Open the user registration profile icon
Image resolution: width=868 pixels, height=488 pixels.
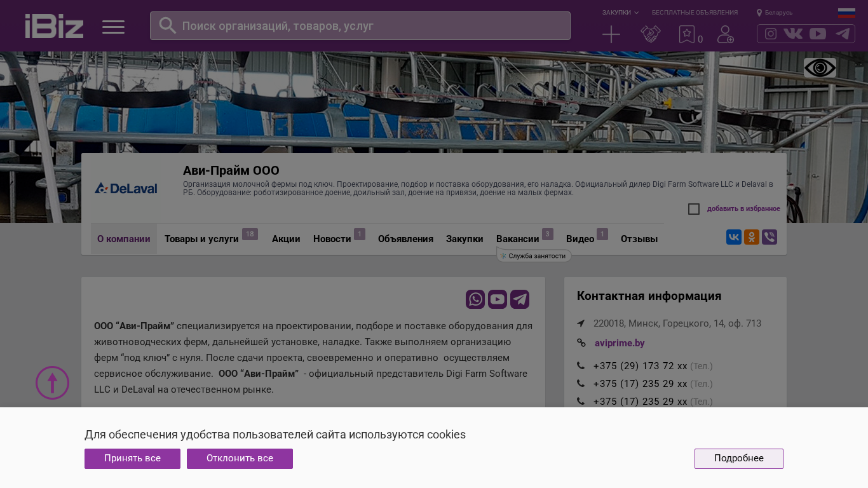(726, 34)
